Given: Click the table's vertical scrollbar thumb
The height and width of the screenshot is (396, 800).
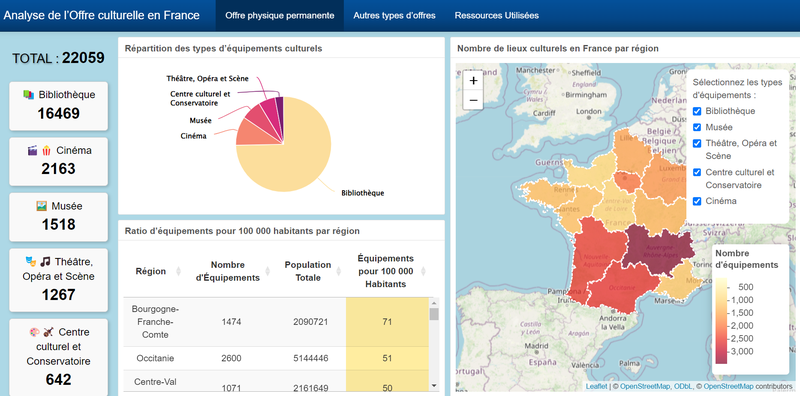Looking at the screenshot, I should 434,314.
